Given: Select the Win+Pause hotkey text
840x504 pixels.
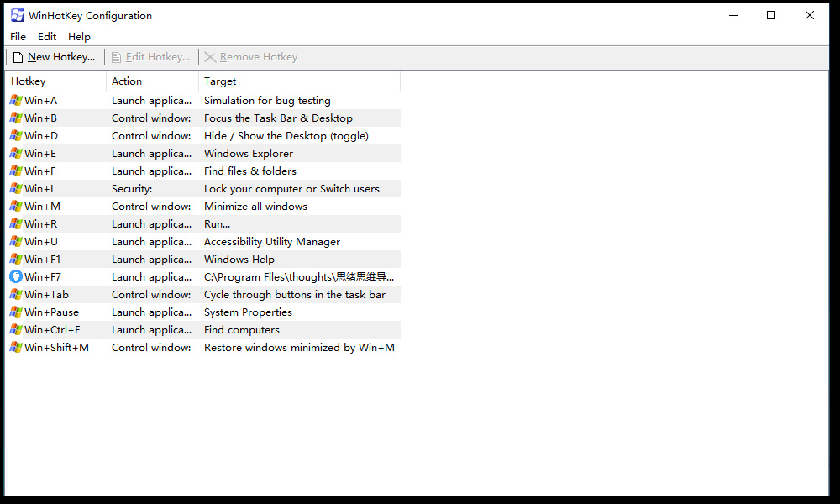Looking at the screenshot, I should [51, 312].
